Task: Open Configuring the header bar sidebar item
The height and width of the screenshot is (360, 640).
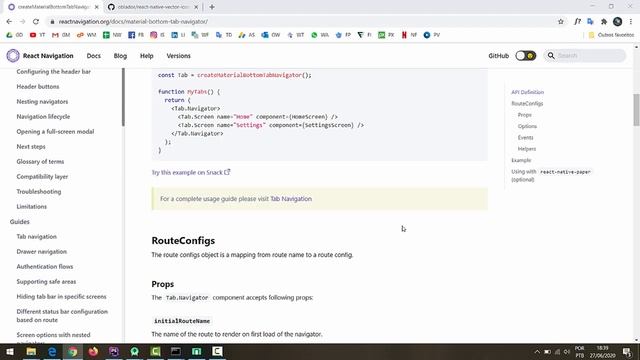Action: click(x=53, y=71)
